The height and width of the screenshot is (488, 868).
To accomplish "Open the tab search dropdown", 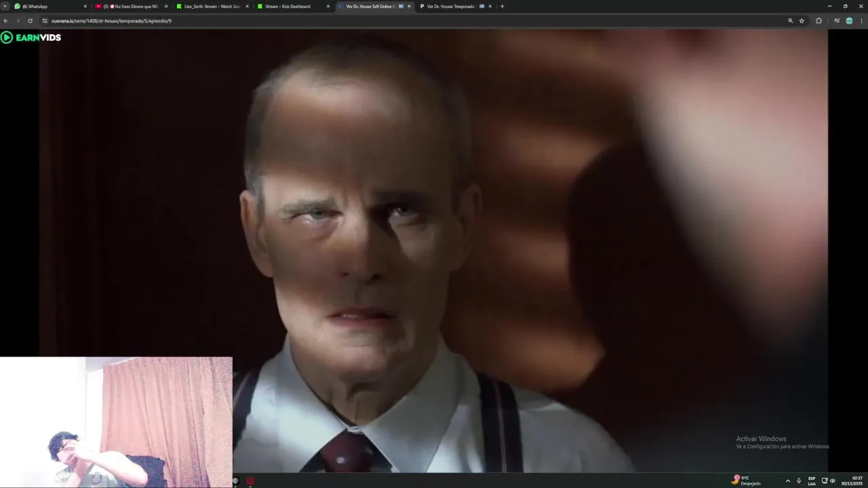I will point(5,6).
